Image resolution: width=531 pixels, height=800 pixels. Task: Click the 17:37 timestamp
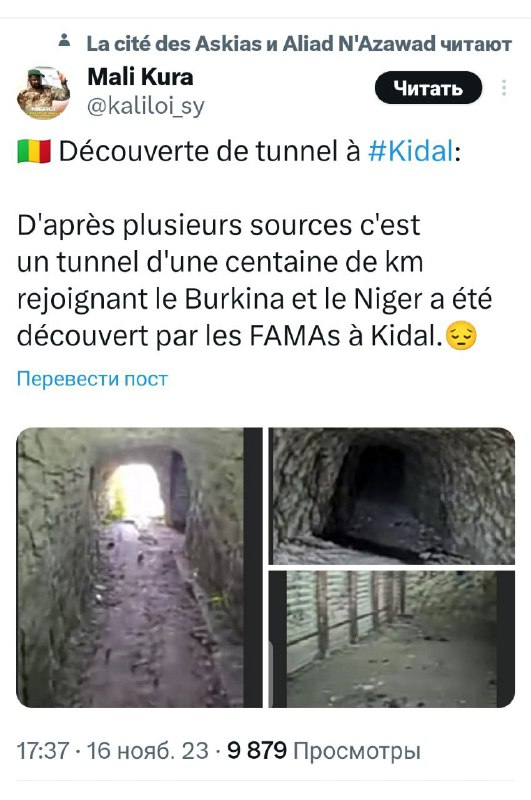(43, 751)
